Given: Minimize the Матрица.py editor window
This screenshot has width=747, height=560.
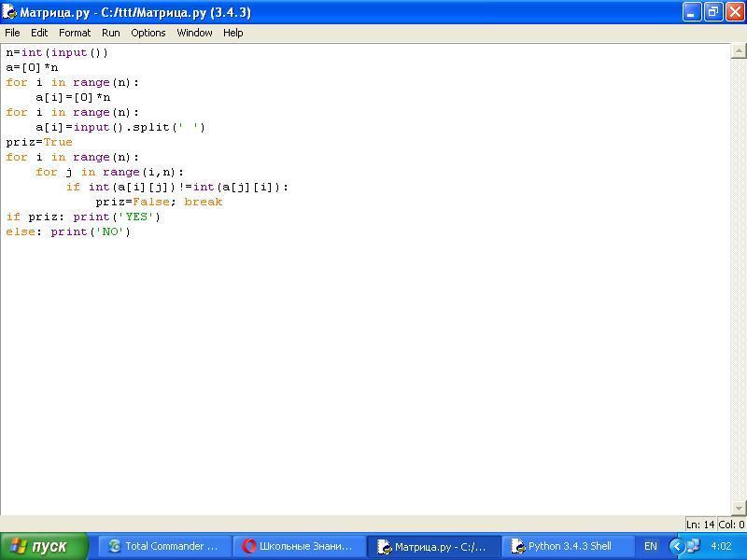Looking at the screenshot, I should click(692, 11).
